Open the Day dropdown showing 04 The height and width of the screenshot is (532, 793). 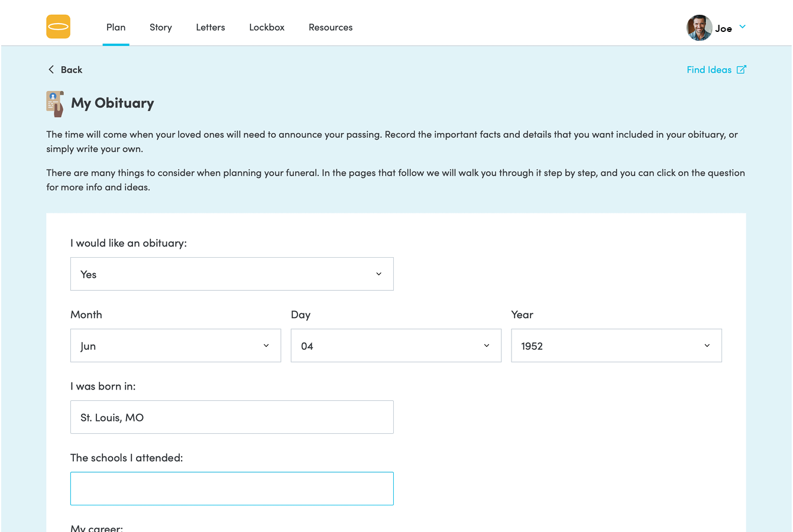396,345
